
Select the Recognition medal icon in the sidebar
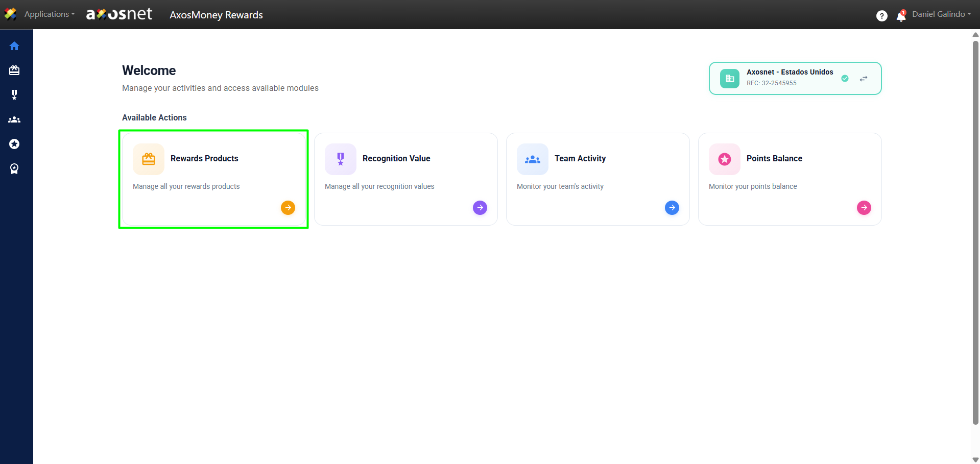14,95
